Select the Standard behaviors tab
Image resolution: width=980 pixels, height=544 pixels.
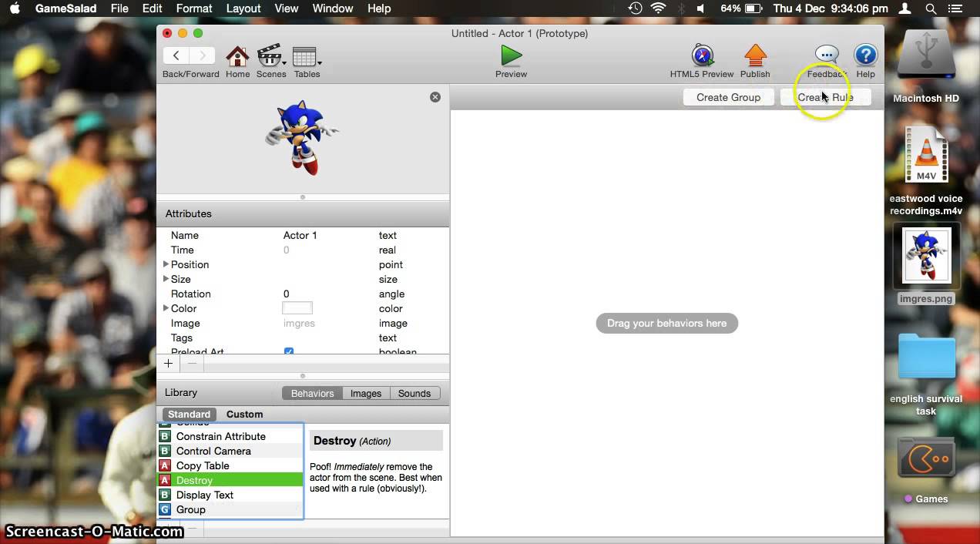(190, 414)
